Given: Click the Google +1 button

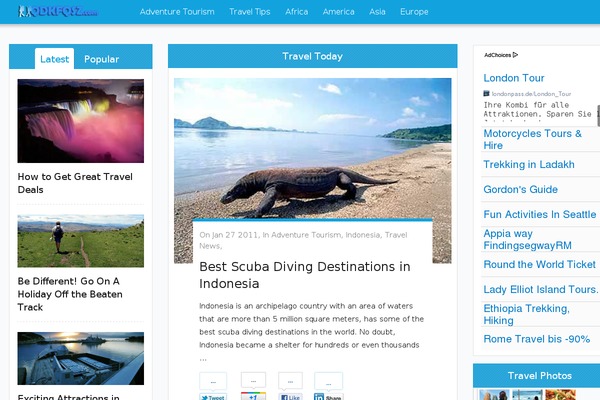Looking at the screenshot, I should coord(253,397).
